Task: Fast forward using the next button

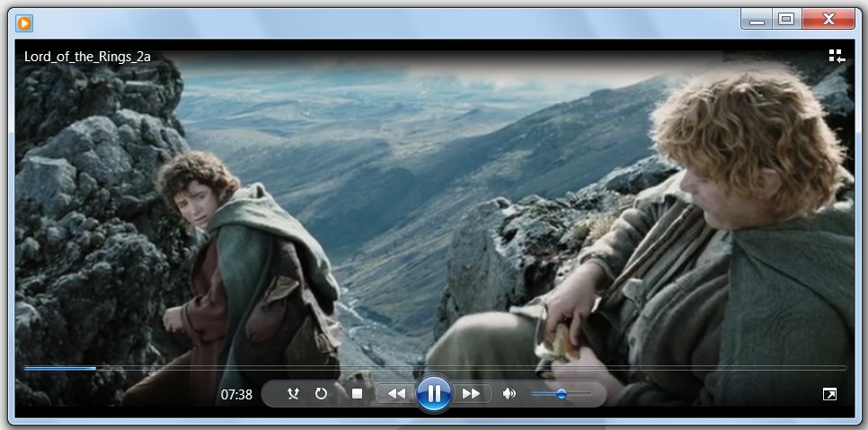Action: pos(471,393)
